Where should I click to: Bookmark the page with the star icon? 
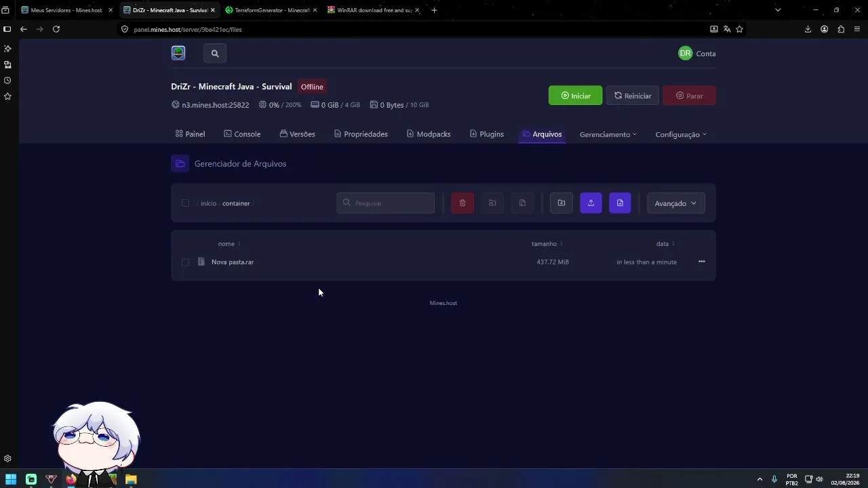tap(740, 29)
